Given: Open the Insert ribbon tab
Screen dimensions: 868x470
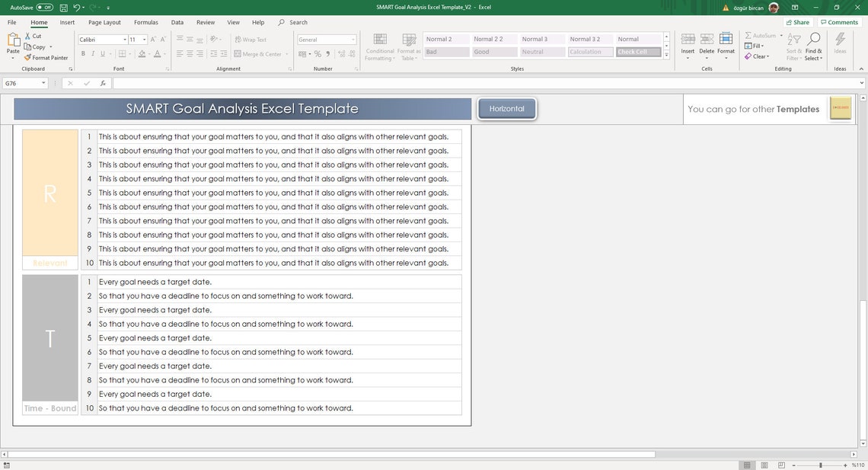Looking at the screenshot, I should [x=67, y=22].
